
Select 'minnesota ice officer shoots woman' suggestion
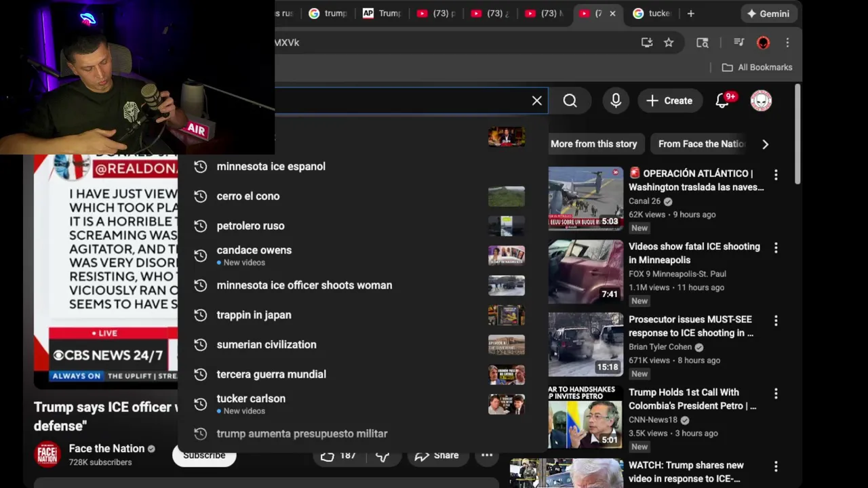[x=363, y=285]
